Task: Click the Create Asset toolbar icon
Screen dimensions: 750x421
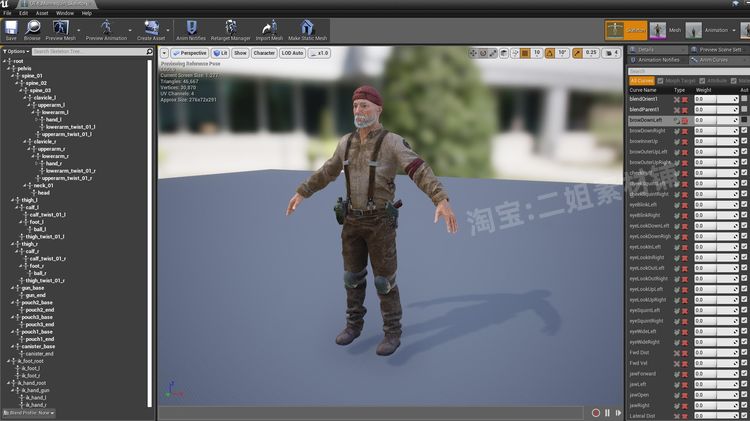Action: click(x=151, y=28)
